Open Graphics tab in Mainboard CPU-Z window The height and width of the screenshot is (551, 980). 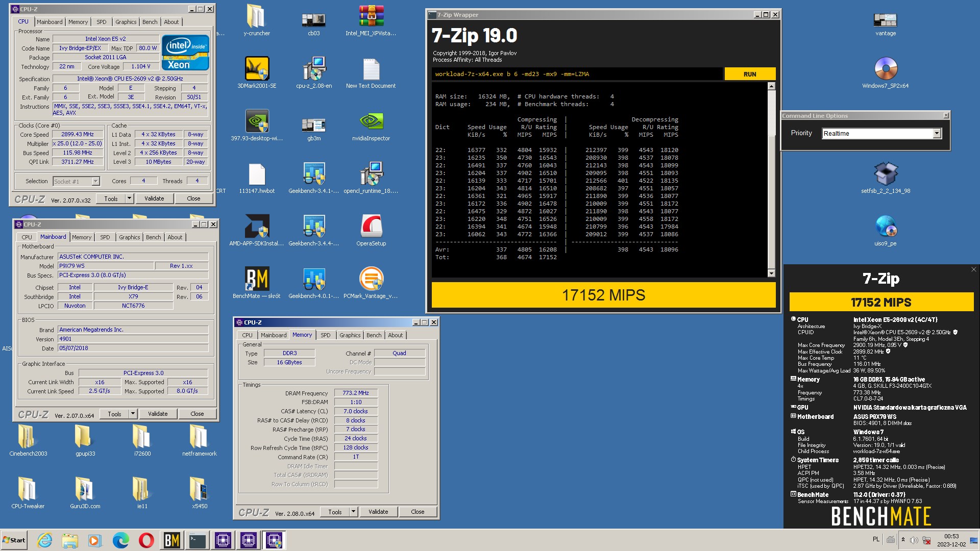tap(130, 237)
